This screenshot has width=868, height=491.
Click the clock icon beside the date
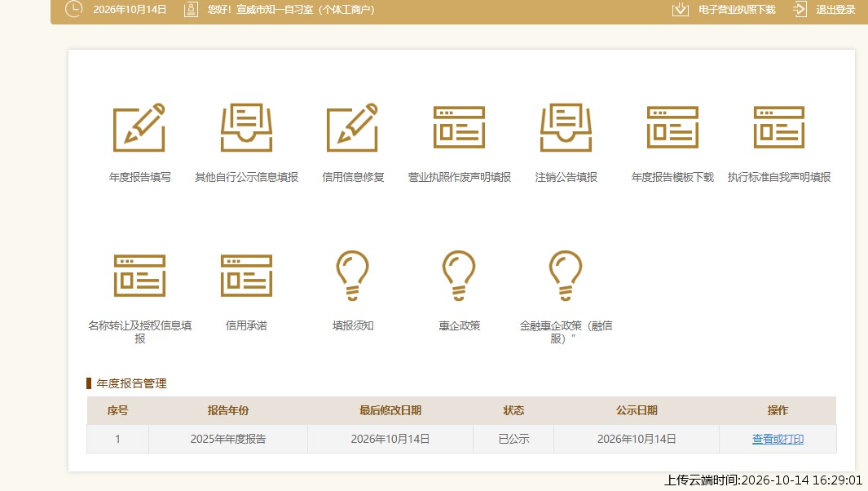73,9
